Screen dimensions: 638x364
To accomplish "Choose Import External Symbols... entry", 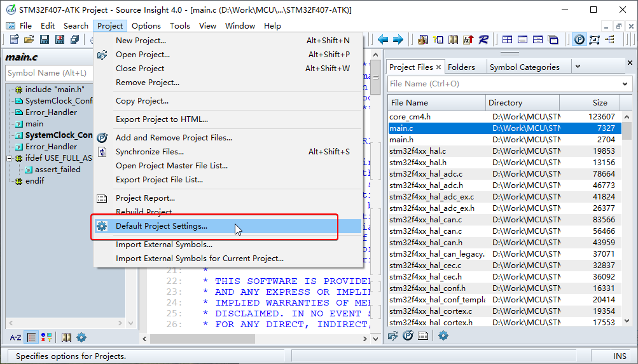I will (x=228, y=245).
